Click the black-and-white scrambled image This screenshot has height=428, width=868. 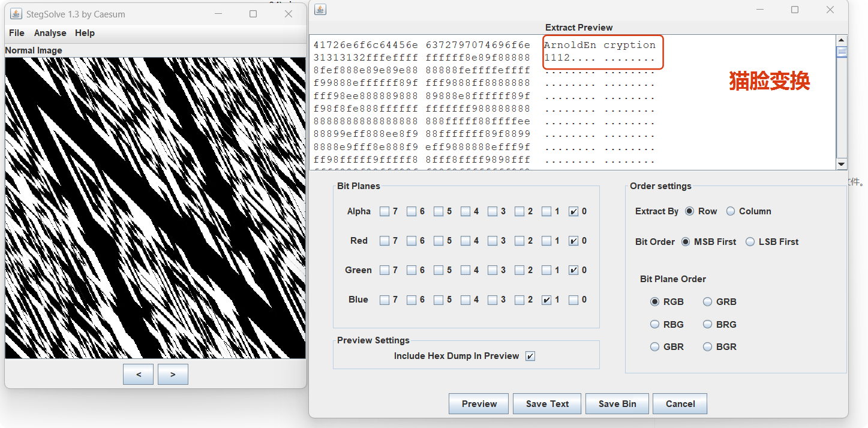coord(155,208)
